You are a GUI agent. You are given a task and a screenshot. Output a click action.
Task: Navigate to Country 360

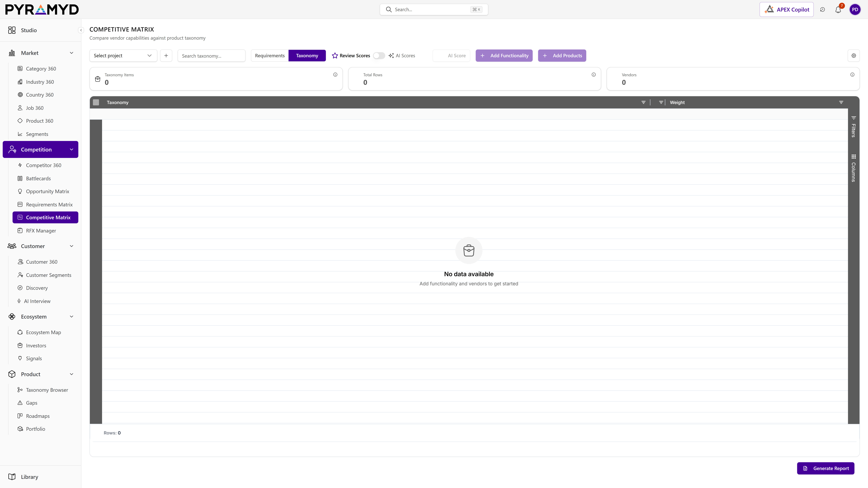40,95
